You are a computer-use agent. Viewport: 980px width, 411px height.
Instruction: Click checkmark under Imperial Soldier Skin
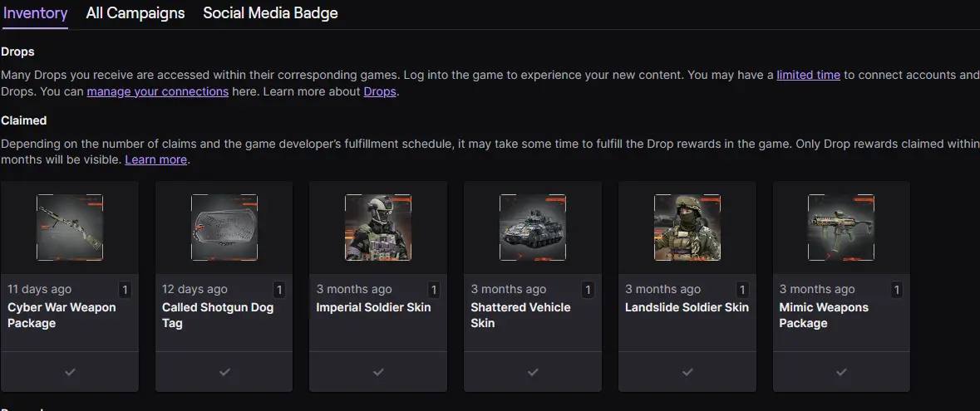pyautogui.click(x=378, y=372)
